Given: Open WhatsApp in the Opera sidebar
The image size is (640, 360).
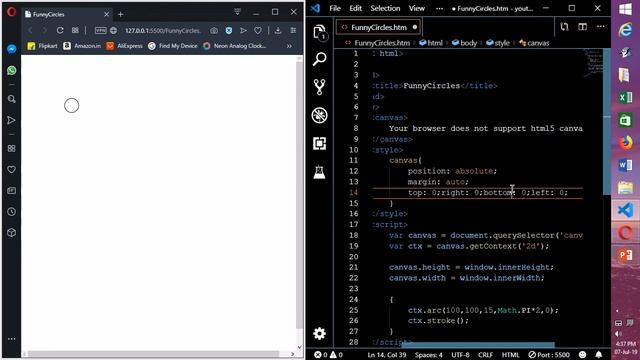Looking at the screenshot, I should (x=11, y=70).
